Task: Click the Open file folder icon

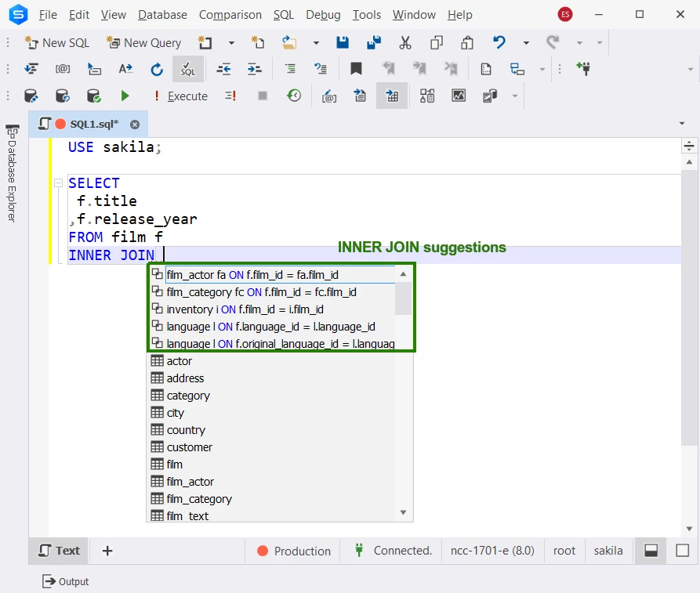Action: point(288,43)
